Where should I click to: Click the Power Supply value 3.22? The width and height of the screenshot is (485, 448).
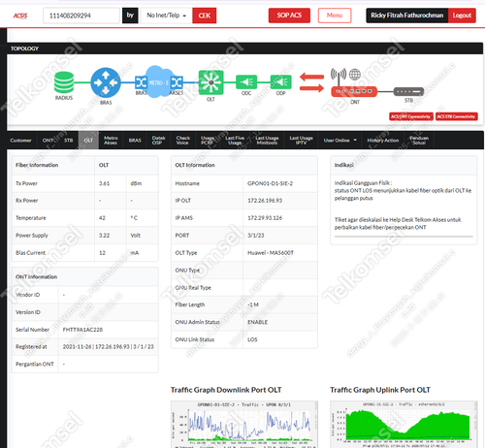pos(104,236)
